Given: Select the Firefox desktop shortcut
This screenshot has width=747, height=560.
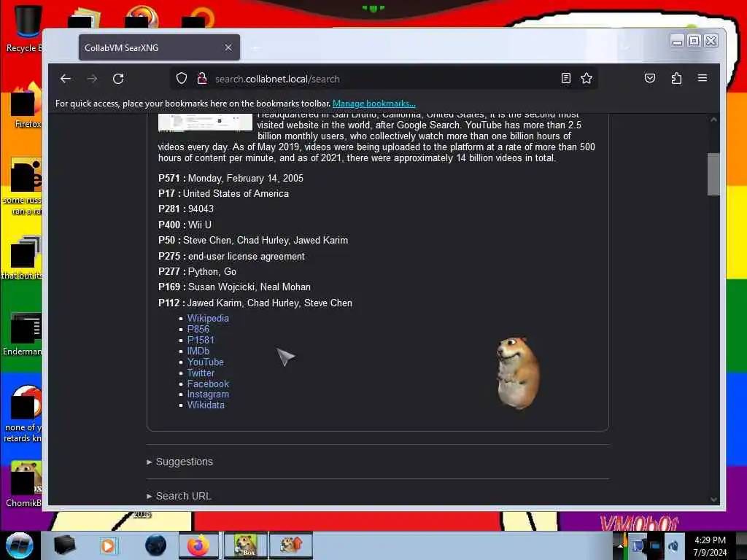Looking at the screenshot, I should point(26,106).
